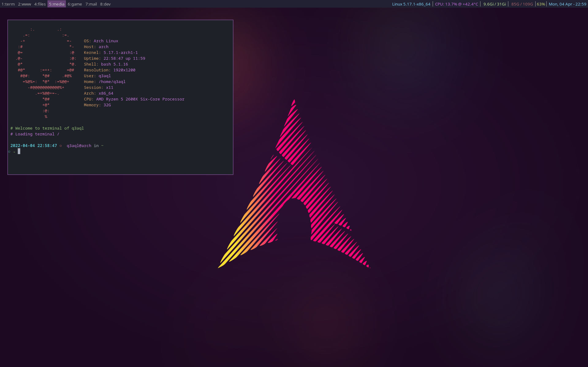Click the 'User: q3aql' line
Screen dimensions: 588x367
[x=97, y=76]
